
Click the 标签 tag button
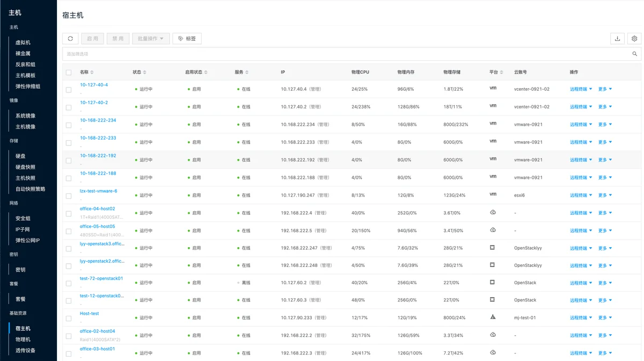click(187, 39)
